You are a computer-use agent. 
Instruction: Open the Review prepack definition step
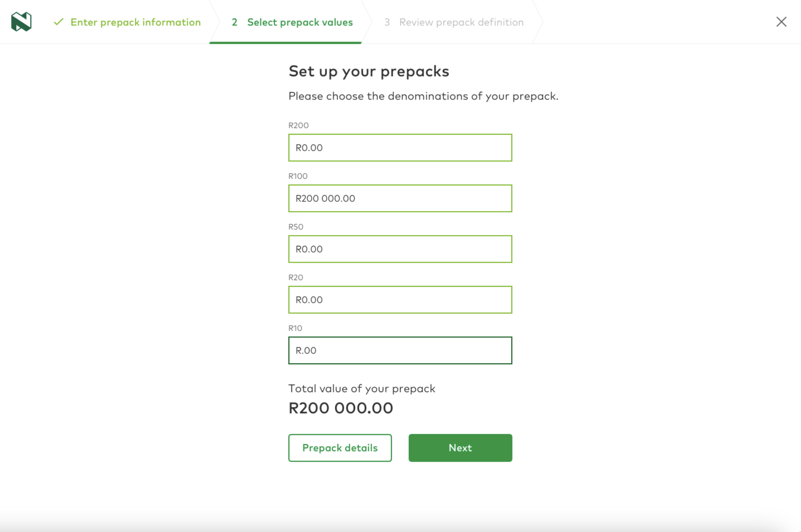(x=461, y=22)
